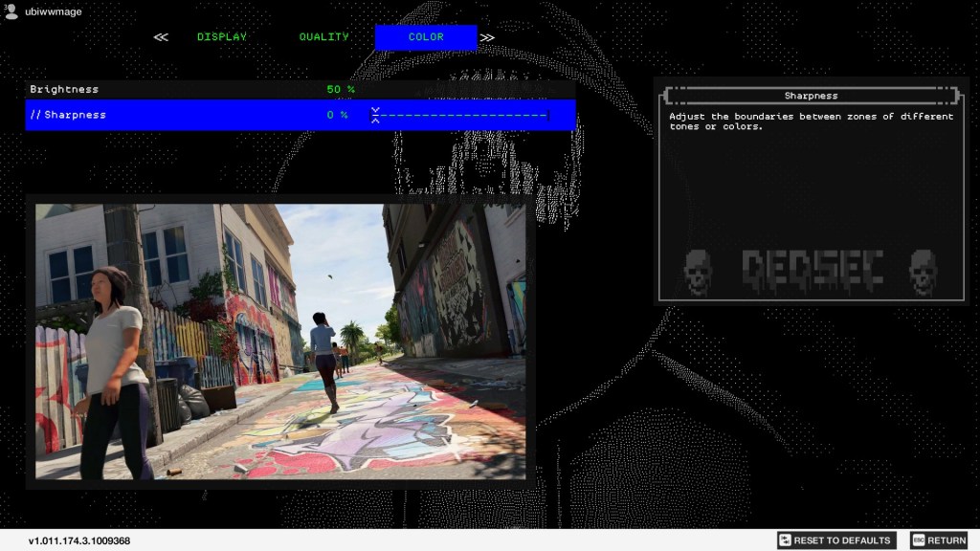This screenshot has height=551, width=980.
Task: Click the Brightness 50 % value
Action: click(x=340, y=89)
